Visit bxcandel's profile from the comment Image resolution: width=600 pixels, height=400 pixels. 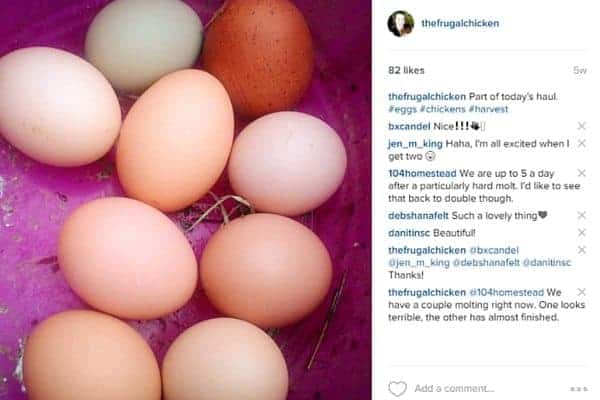409,126
